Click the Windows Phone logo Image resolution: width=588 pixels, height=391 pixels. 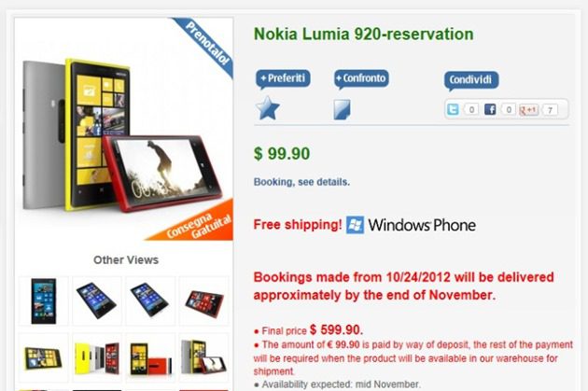pos(411,225)
